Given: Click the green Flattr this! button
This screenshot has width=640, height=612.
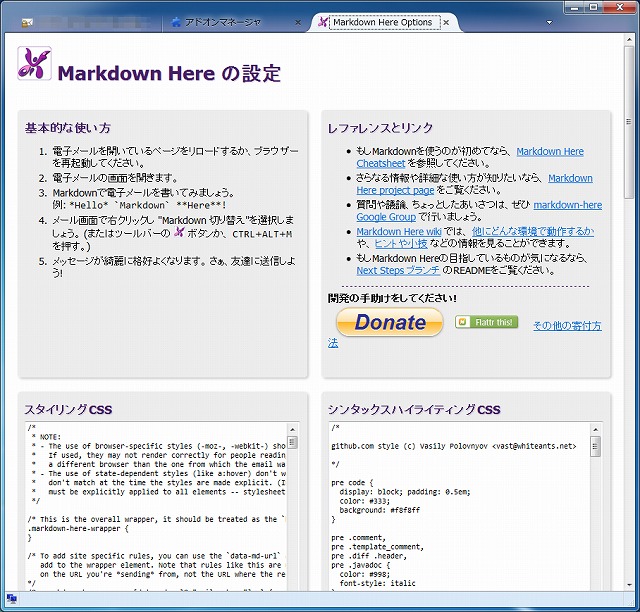Looking at the screenshot, I should pyautogui.click(x=487, y=322).
